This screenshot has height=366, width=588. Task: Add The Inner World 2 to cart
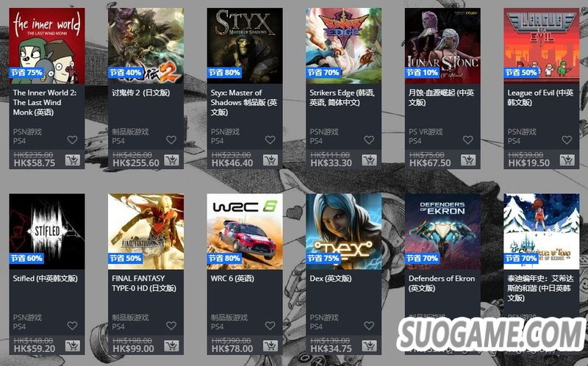[x=72, y=160]
